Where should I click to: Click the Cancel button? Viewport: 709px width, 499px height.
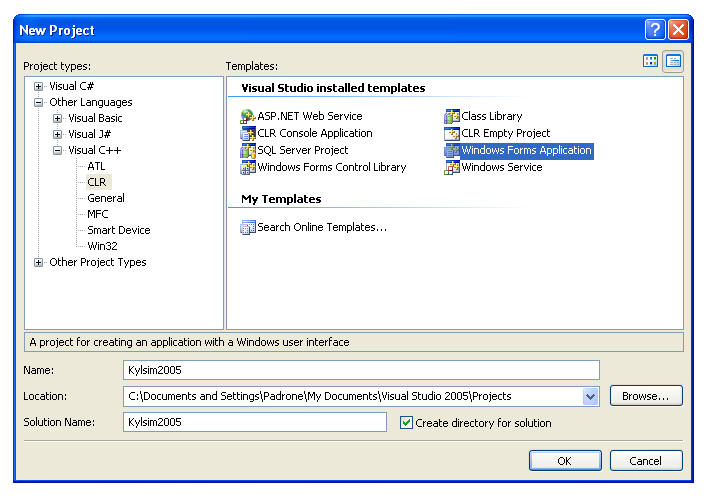(x=646, y=461)
